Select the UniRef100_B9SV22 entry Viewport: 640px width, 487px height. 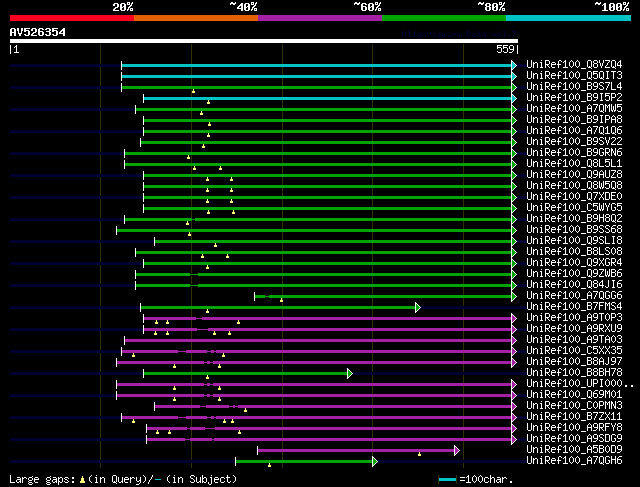(574, 142)
